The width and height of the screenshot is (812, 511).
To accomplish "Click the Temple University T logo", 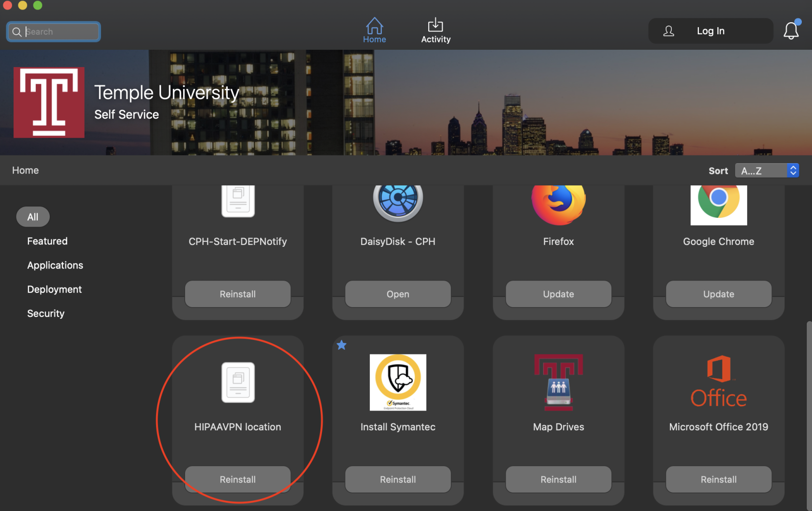I will coord(49,102).
